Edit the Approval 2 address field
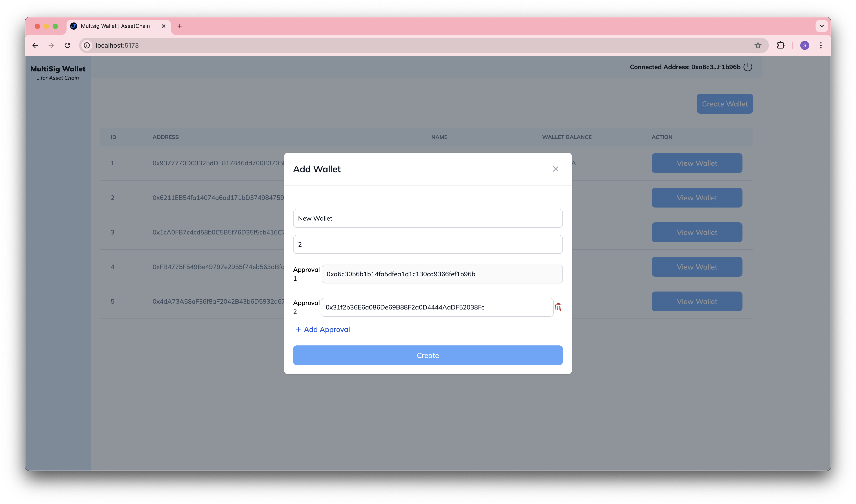856x504 pixels. (x=437, y=307)
